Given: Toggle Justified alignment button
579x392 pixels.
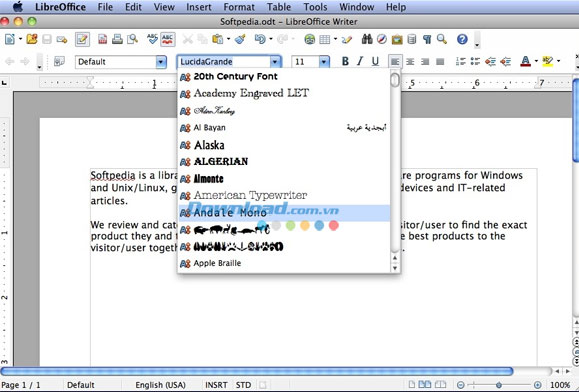Looking at the screenshot, I should click(440, 62).
